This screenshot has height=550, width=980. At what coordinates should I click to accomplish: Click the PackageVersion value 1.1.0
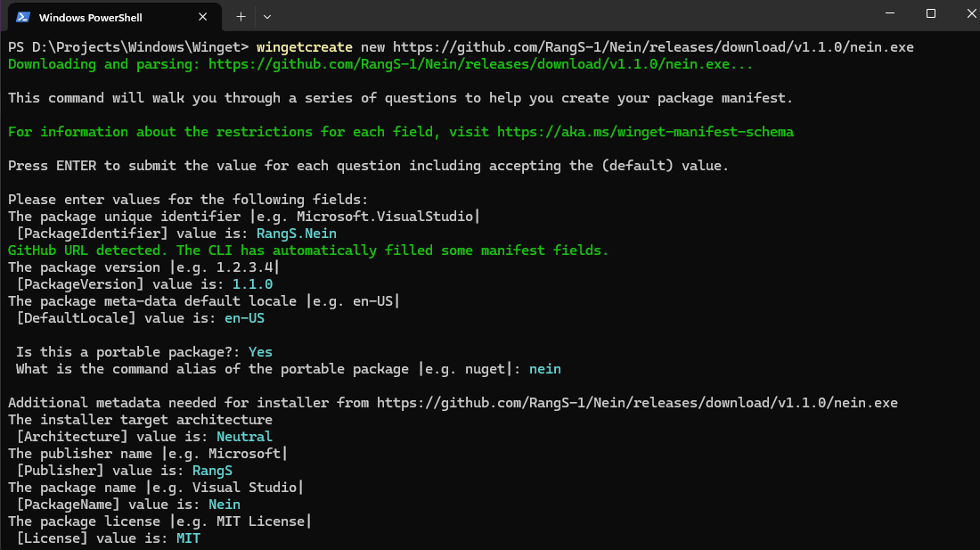click(x=252, y=284)
